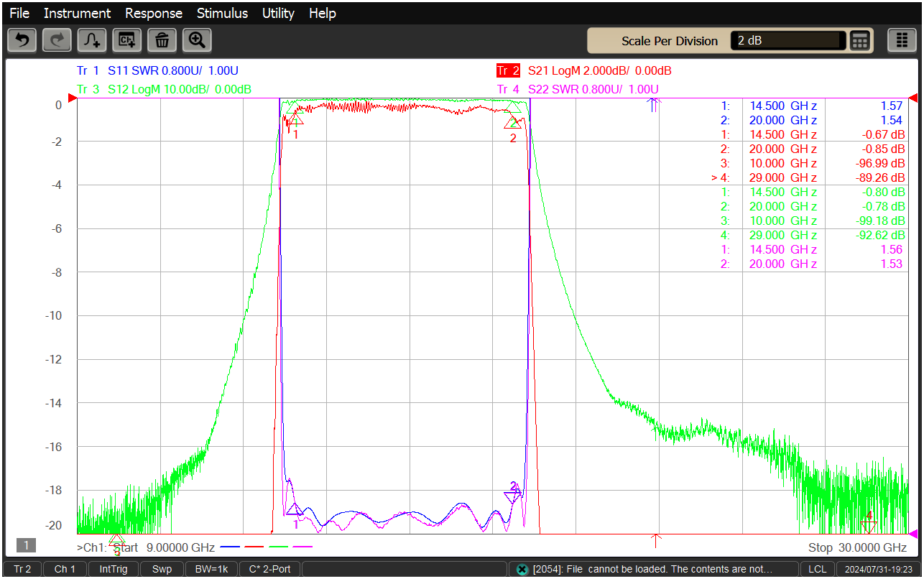Add a new channel with the Ch-plus icon
This screenshot has height=579, width=924.
point(127,40)
